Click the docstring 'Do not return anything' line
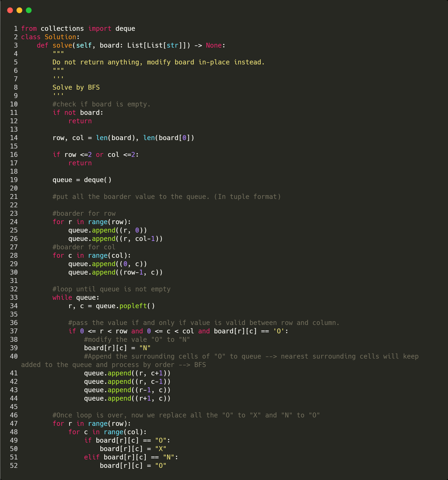Screen dimensions: 448x480 [x=159, y=62]
